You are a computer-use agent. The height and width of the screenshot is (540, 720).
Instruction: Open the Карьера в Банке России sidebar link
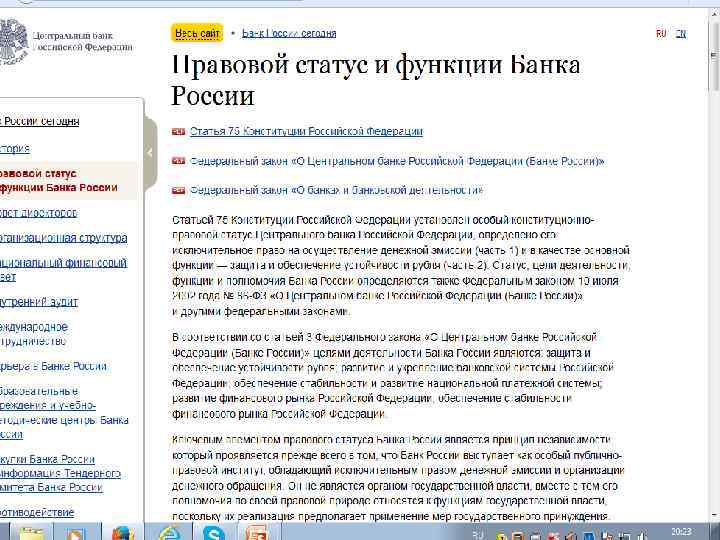tap(53, 366)
